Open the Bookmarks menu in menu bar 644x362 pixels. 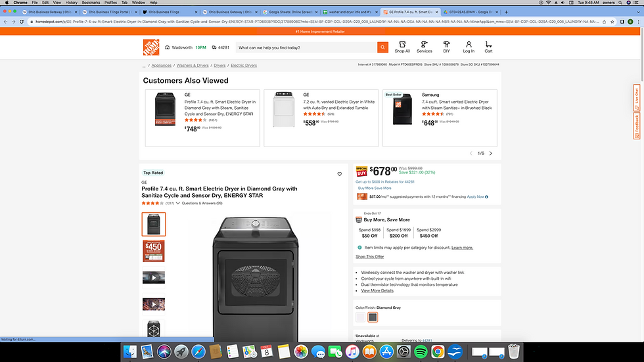[91, 3]
